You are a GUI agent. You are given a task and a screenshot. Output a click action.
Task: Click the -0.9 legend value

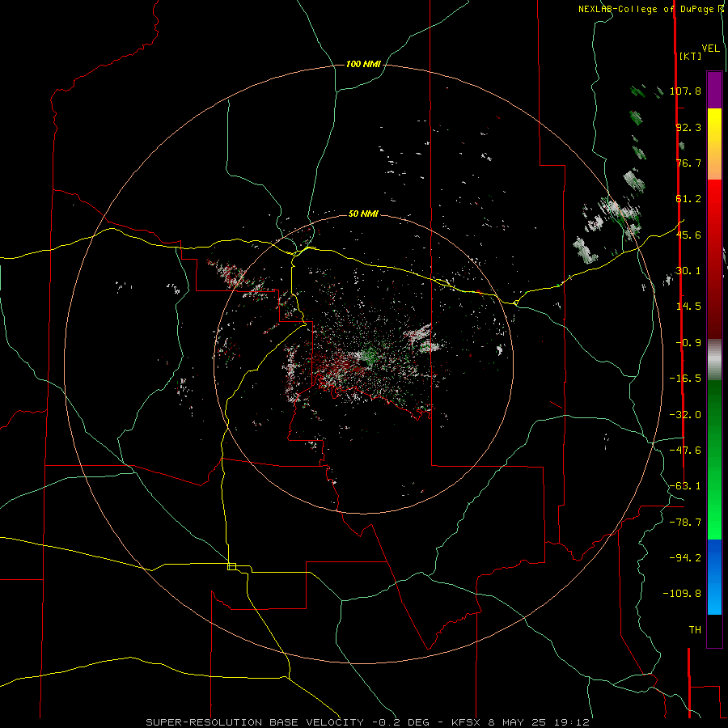[688, 343]
